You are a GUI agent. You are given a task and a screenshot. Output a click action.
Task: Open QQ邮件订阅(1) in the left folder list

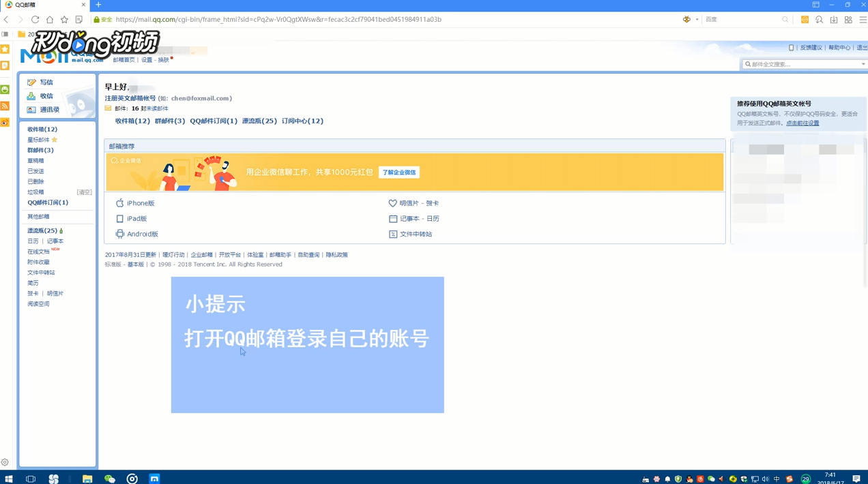coord(48,203)
